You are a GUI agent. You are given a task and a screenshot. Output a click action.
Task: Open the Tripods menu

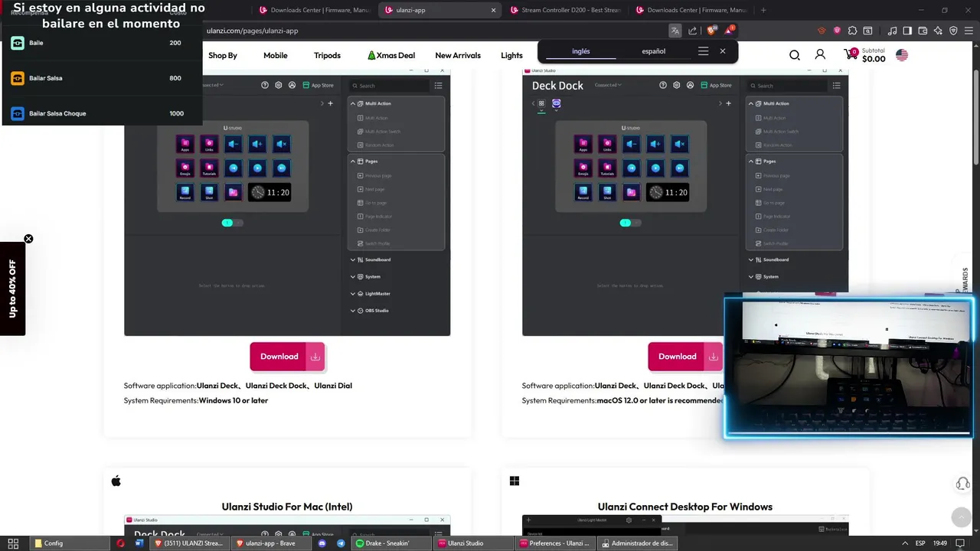pyautogui.click(x=327, y=55)
